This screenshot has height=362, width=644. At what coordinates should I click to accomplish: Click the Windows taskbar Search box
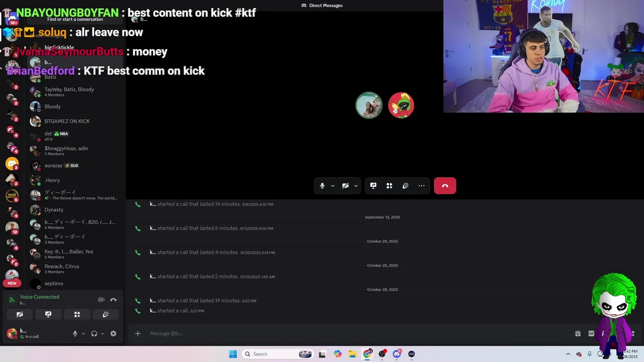point(277,354)
